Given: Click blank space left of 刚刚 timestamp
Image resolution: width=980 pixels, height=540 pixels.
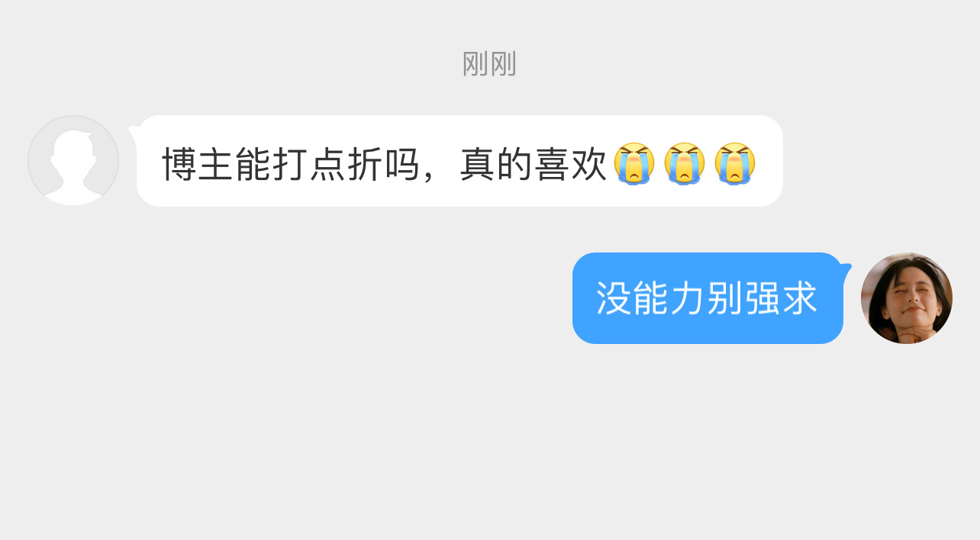Looking at the screenshot, I should click(229, 64).
